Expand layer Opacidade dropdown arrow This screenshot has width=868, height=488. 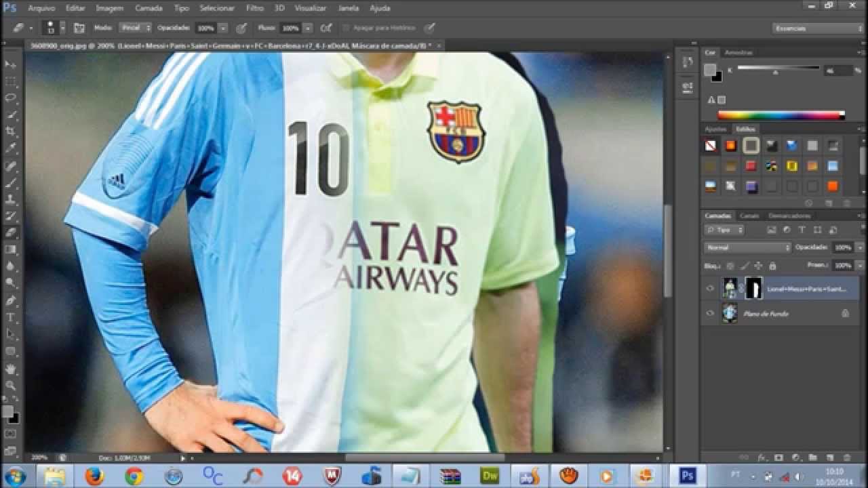[861, 247]
